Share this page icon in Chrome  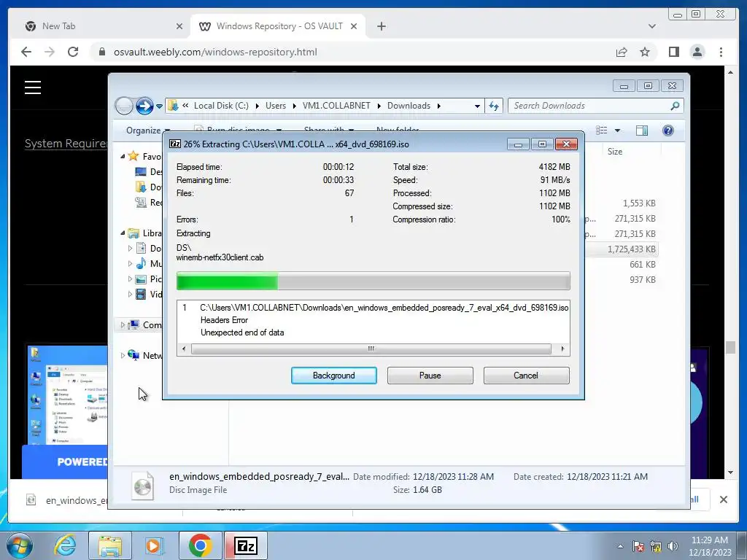(x=622, y=52)
